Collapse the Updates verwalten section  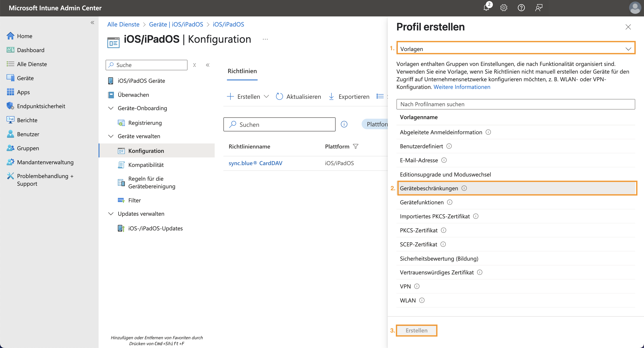[x=110, y=214]
